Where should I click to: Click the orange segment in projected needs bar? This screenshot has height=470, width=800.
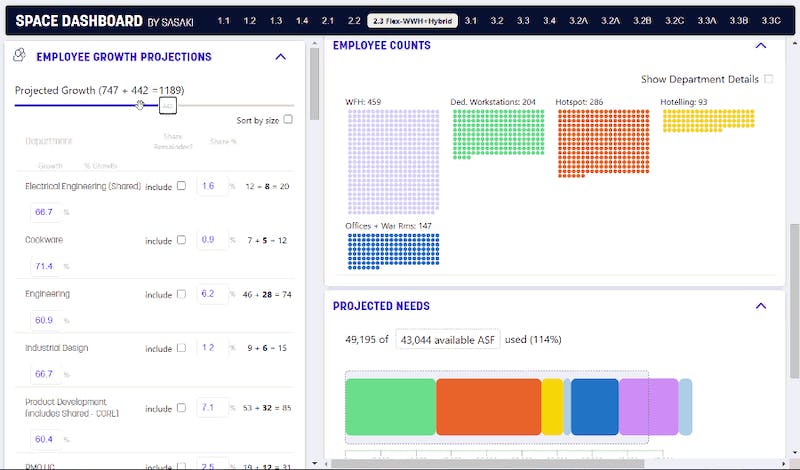(x=488, y=406)
